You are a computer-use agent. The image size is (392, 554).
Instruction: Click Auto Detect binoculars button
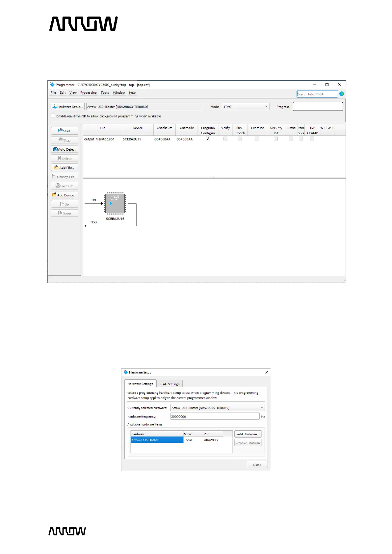65,149
